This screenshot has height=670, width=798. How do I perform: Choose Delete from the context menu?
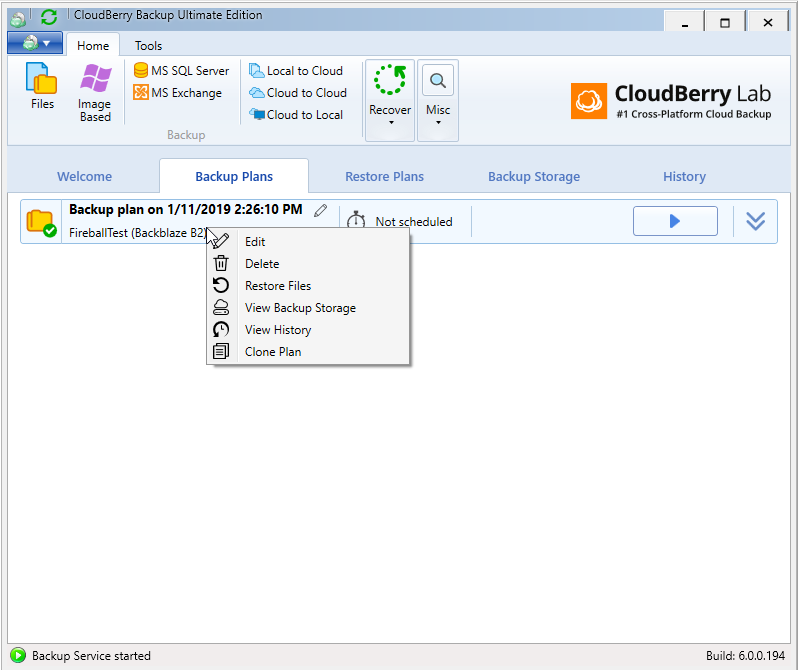tap(308, 264)
